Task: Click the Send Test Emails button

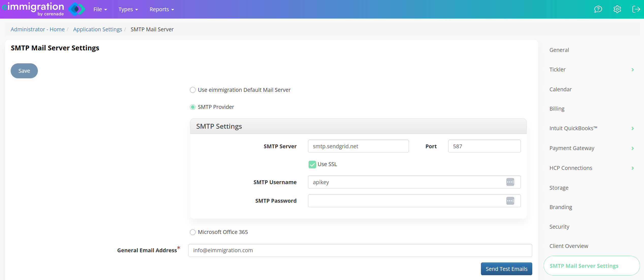Action: (506, 269)
